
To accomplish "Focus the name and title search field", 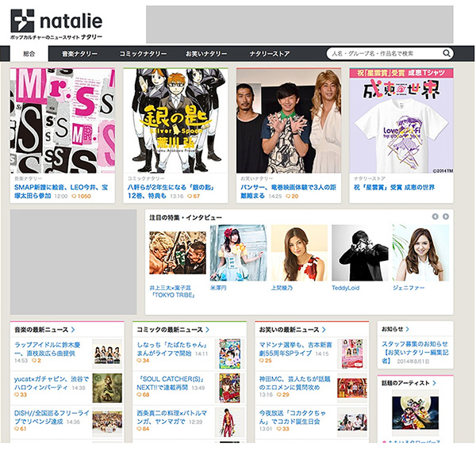I will point(385,53).
